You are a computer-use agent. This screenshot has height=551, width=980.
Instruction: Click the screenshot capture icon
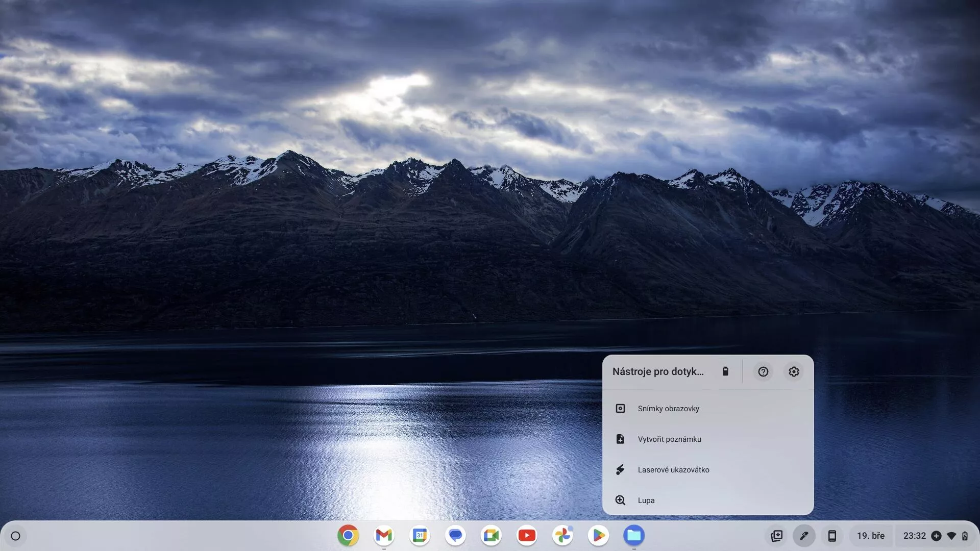[620, 409]
